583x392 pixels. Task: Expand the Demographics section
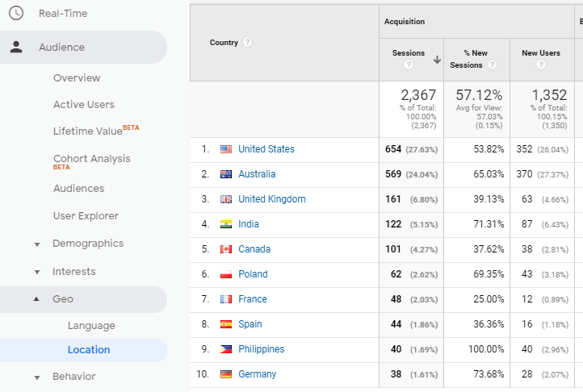[x=37, y=244]
